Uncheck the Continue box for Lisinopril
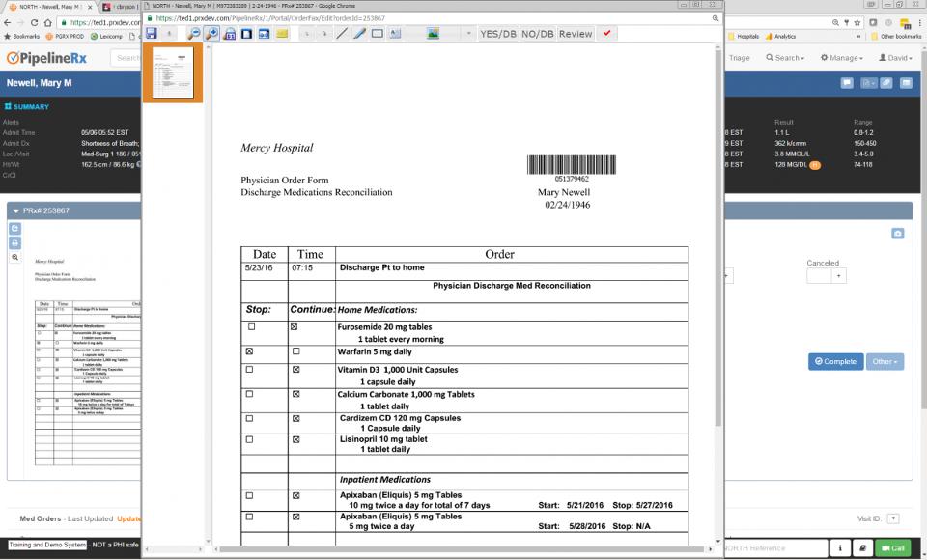 [295, 439]
